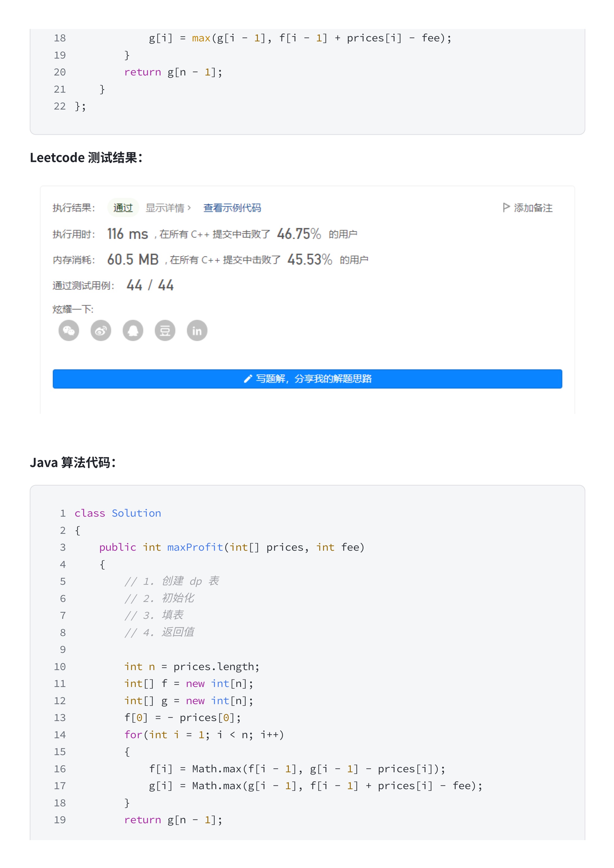Click the QQ penguin share icon
Image resolution: width=614 pixels, height=868 pixels.
[x=133, y=331]
